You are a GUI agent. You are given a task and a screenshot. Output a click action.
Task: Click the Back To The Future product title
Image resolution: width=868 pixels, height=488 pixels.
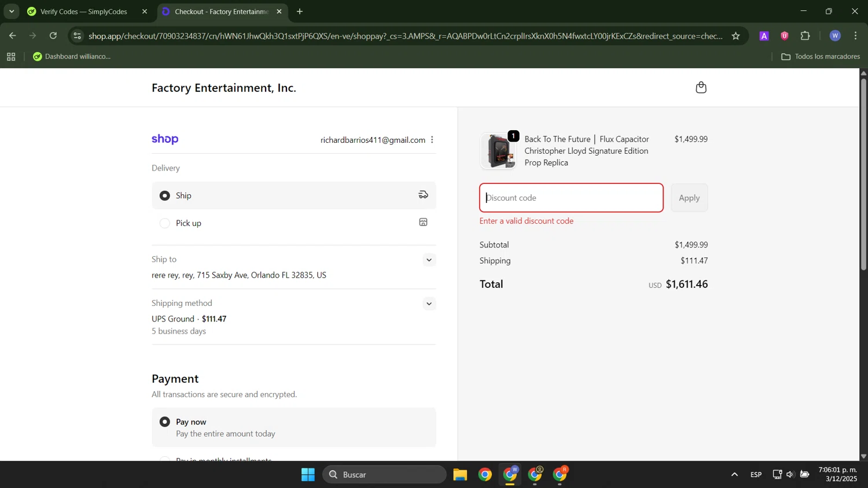(x=587, y=151)
